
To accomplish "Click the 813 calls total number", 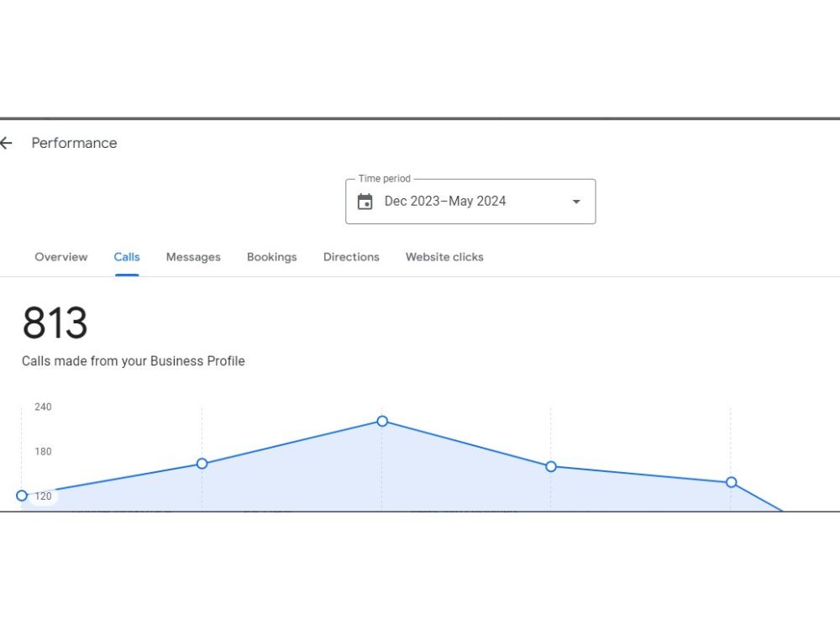I will [55, 323].
